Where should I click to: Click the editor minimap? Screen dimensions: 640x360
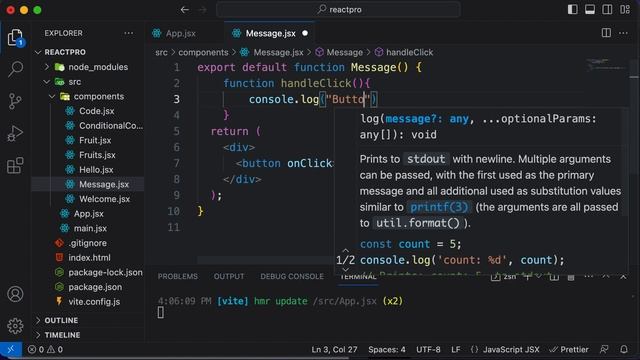(x=606, y=65)
